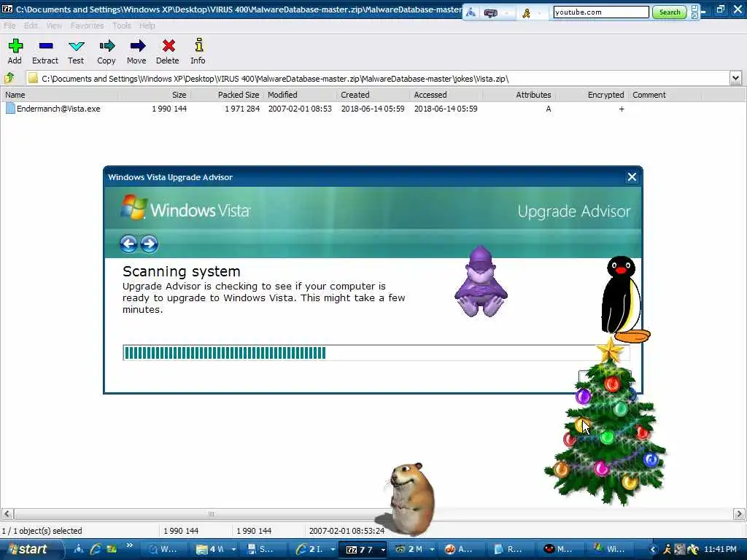This screenshot has height=560, width=747.
Task: Click the forward arrow in Upgrade Advisor
Action: tap(149, 244)
